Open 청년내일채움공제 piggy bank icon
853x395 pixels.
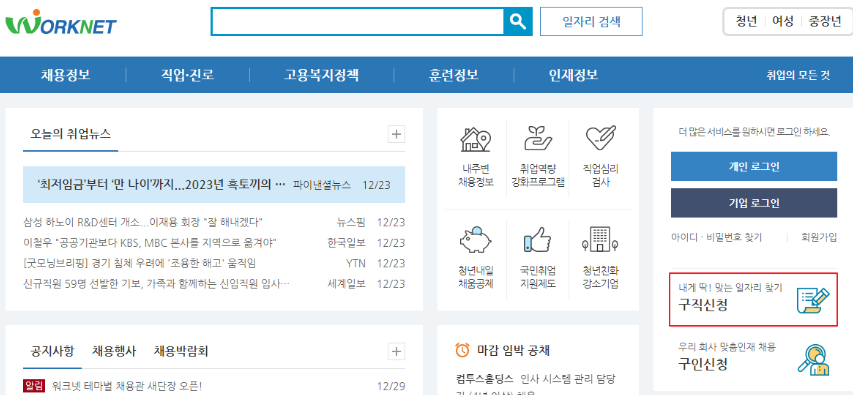pos(475,240)
